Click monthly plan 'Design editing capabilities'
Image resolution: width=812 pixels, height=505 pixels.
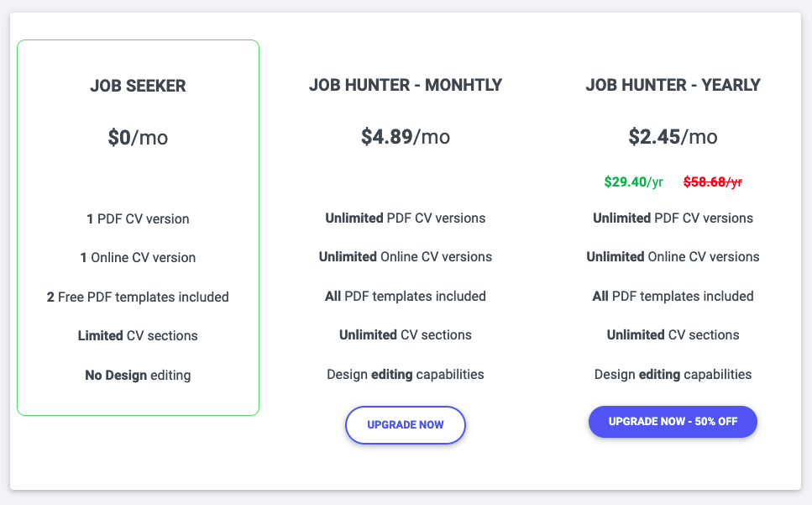(x=406, y=375)
